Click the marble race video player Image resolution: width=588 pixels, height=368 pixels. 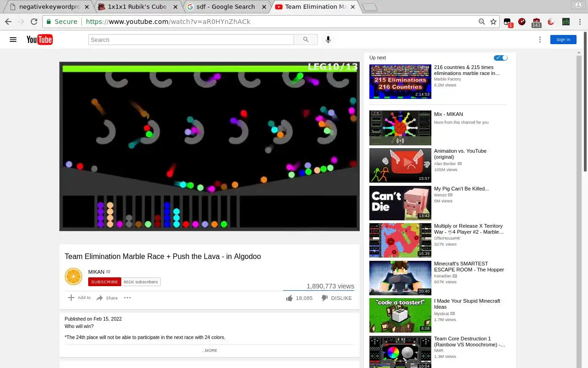tap(209, 146)
